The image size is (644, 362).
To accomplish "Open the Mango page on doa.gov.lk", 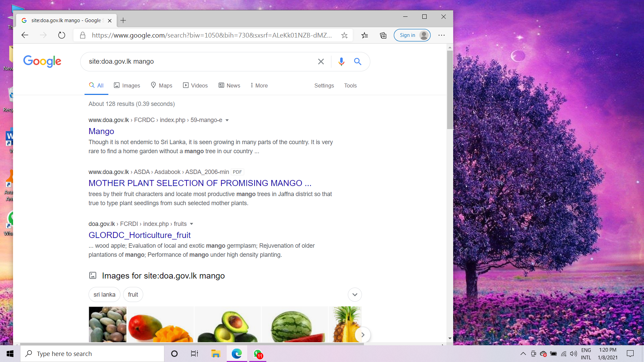I will 101,131.
